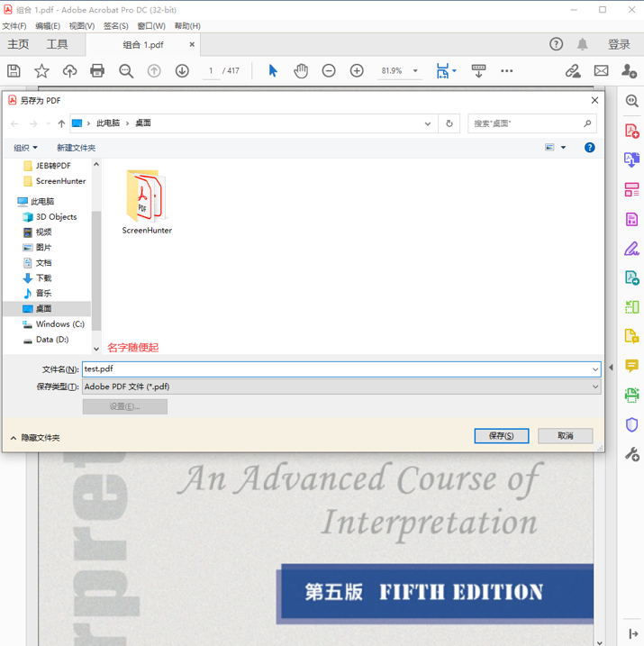Click the 登录 sign-in link
This screenshot has width=644, height=646.
tap(619, 44)
